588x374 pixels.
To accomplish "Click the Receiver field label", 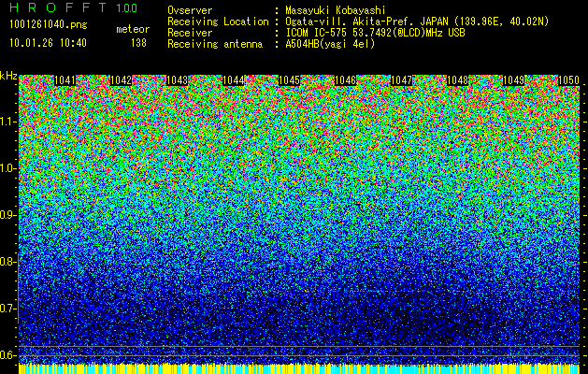I will click(x=190, y=33).
